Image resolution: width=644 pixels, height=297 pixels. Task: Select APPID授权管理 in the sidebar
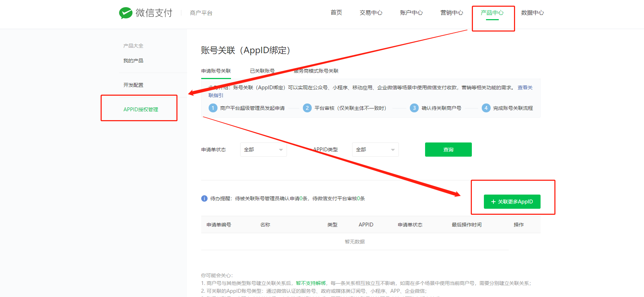pyautogui.click(x=141, y=110)
